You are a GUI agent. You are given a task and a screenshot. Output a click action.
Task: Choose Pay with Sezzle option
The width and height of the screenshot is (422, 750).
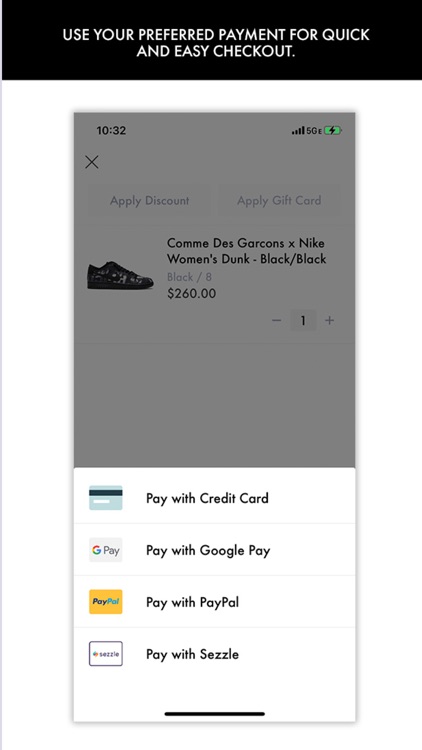(x=214, y=654)
